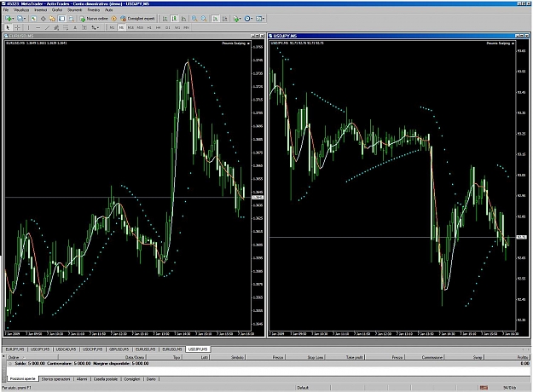Select the equidistant channel tool

click(x=56, y=27)
